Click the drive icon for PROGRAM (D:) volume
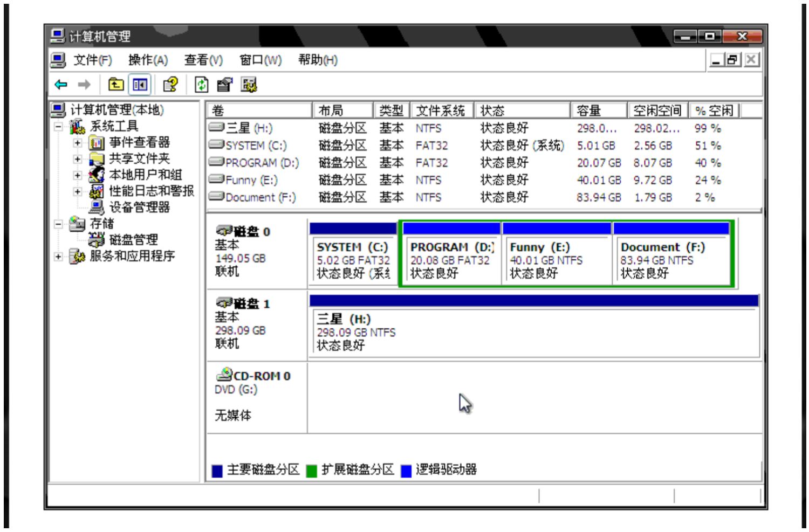The image size is (809, 532). tap(216, 162)
